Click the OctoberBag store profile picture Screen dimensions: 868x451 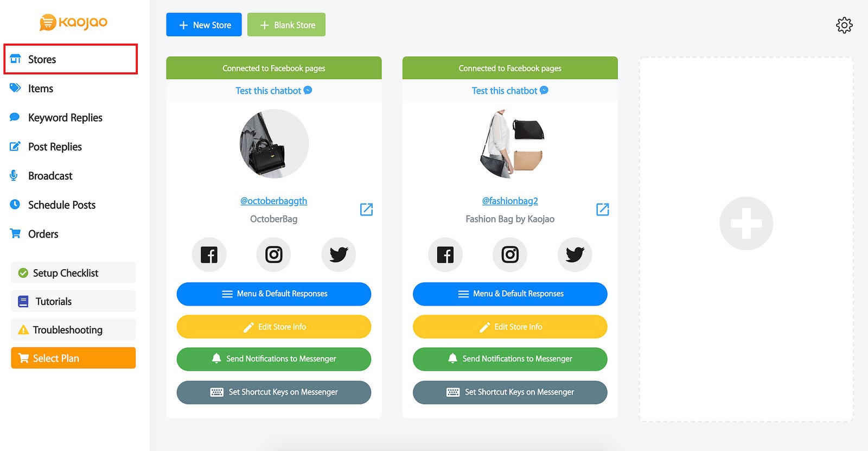coord(274,144)
